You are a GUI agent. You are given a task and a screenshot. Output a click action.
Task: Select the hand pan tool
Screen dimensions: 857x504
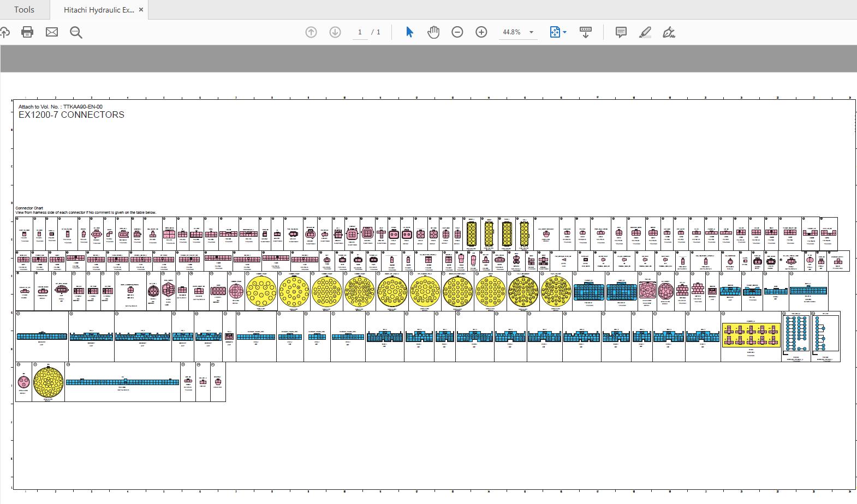[x=433, y=32]
